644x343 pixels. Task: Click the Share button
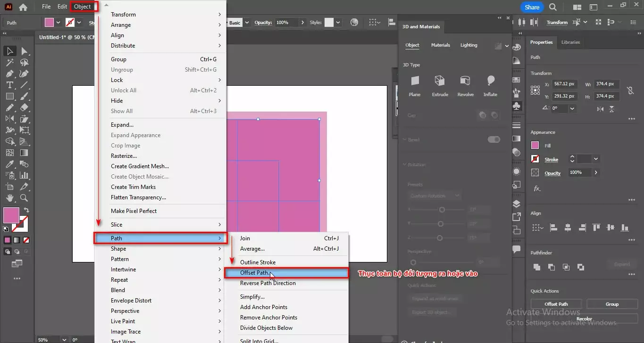(531, 7)
